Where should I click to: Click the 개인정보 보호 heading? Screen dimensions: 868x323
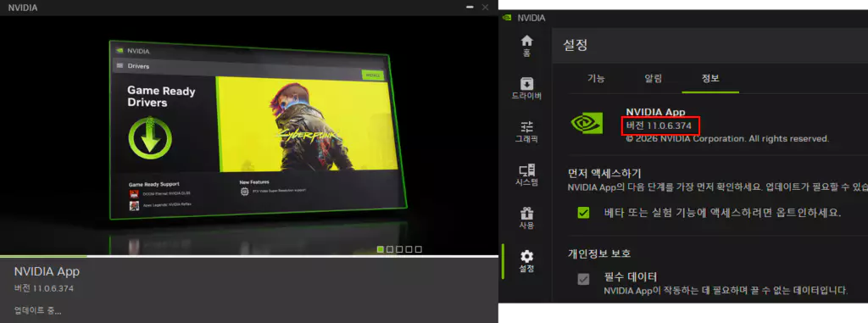[599, 253]
